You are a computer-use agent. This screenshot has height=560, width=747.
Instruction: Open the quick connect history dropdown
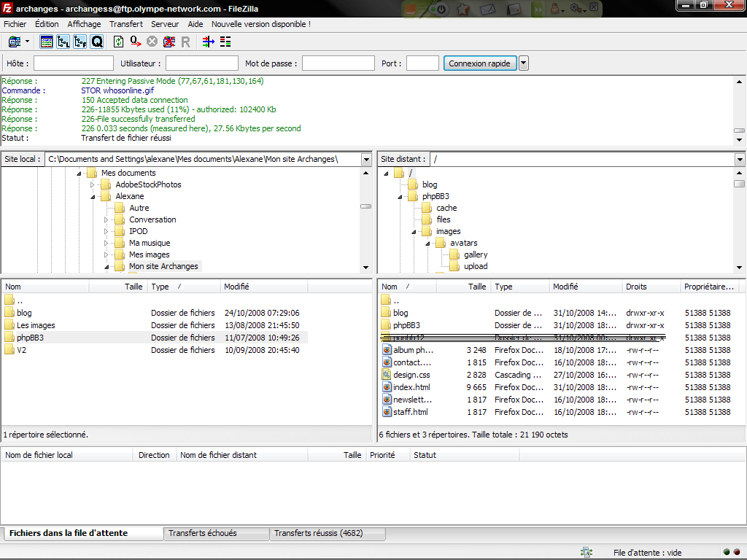click(x=524, y=63)
